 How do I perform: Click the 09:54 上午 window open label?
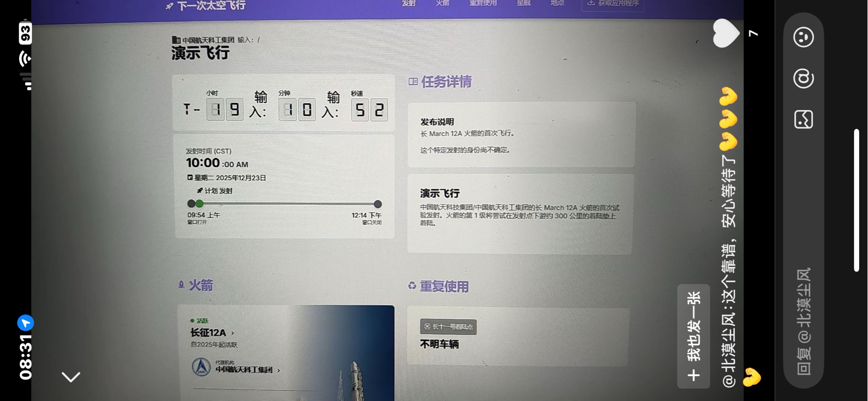coord(204,215)
